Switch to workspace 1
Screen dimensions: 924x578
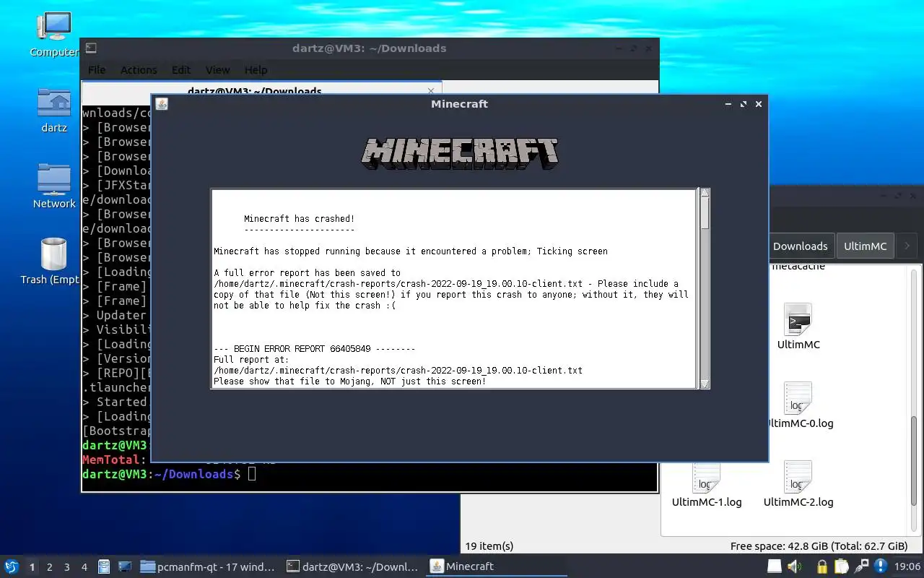click(32, 567)
